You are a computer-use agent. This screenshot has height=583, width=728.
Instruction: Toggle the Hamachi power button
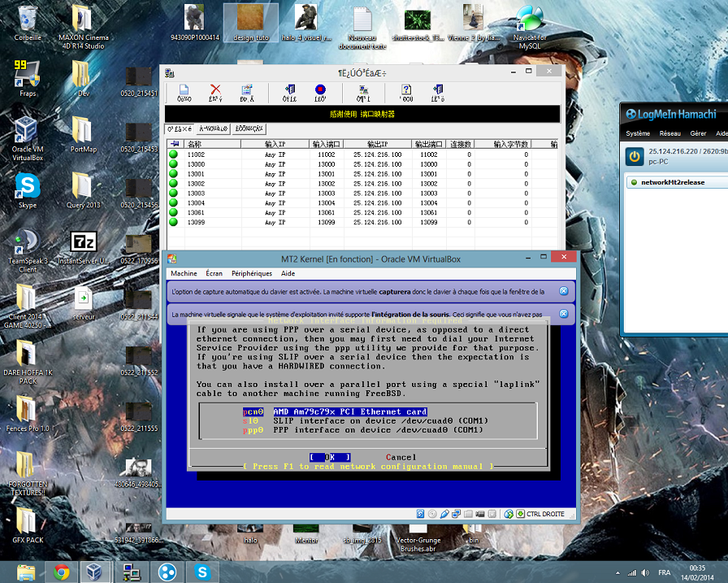coord(635,157)
